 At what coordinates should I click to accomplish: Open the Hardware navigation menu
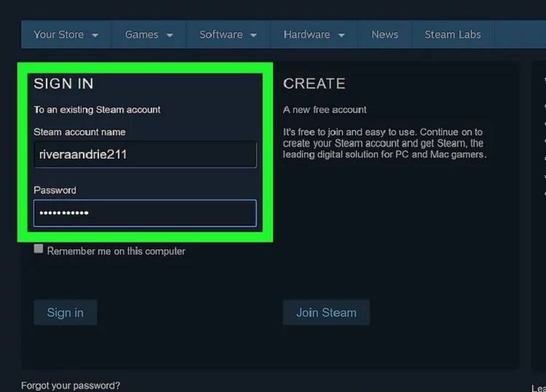pyautogui.click(x=306, y=34)
